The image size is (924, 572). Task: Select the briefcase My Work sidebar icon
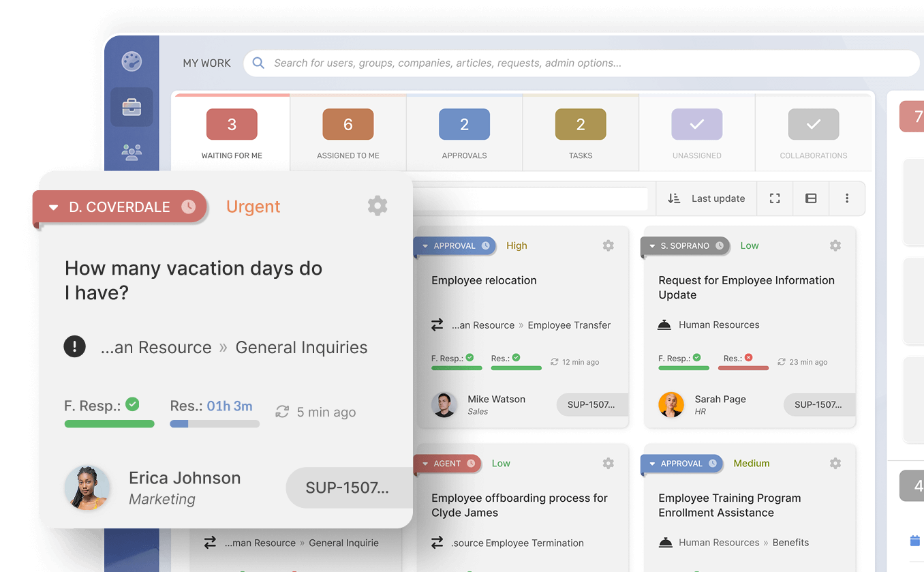pyautogui.click(x=132, y=107)
